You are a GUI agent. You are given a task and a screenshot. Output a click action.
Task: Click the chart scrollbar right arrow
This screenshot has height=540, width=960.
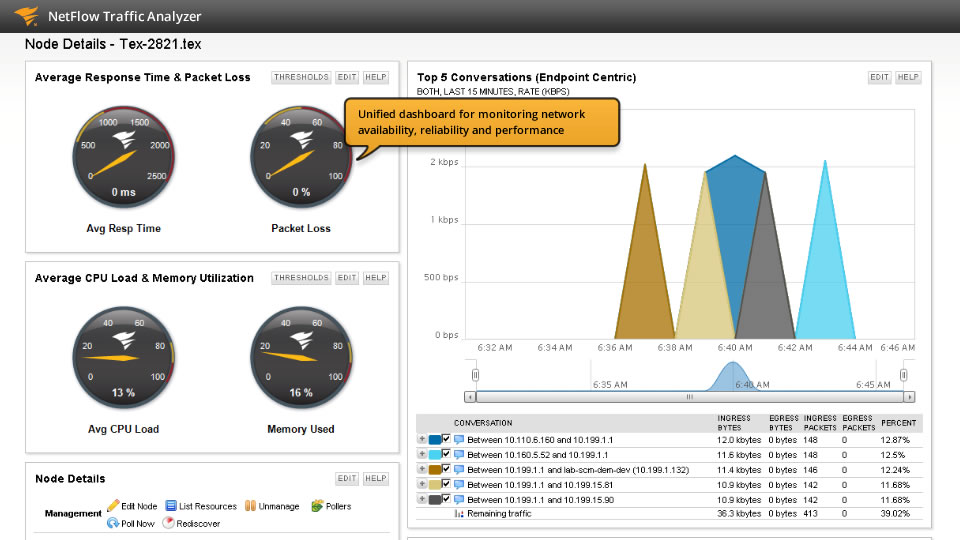(x=910, y=397)
